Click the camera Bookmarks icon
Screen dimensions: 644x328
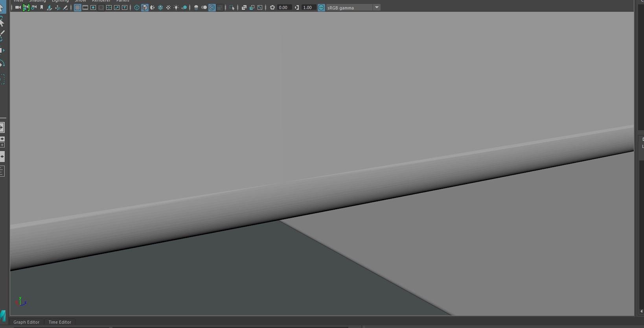42,7
